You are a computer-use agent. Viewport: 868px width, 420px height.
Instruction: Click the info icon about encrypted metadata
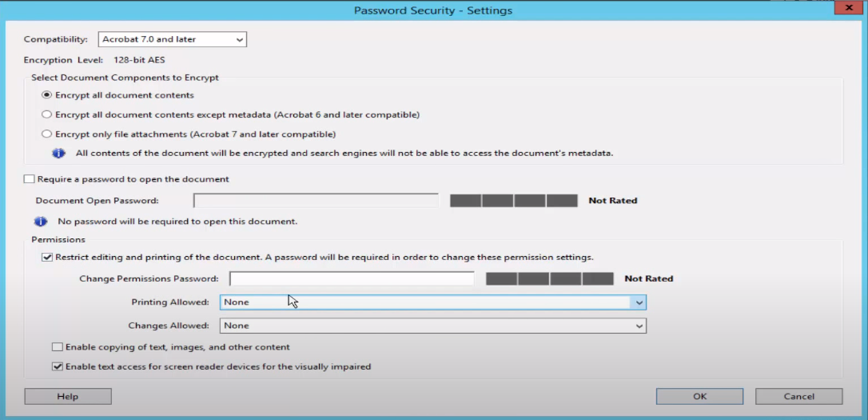point(58,153)
